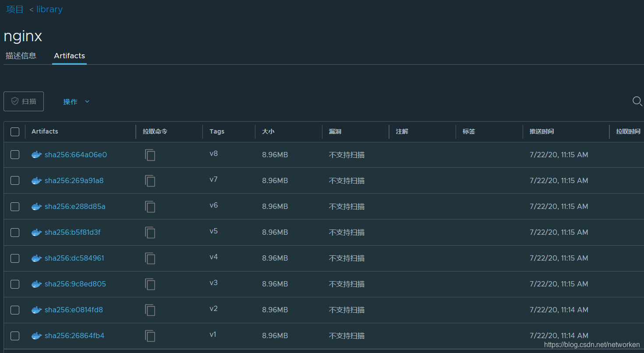Go to 项目 projects breadcrumb

pyautogui.click(x=15, y=9)
